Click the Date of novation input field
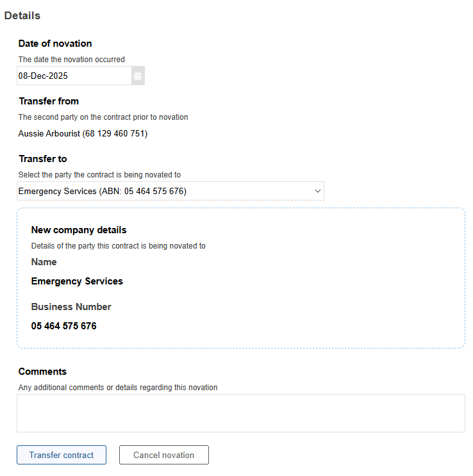Screen dimensions: 473x476 click(x=74, y=76)
